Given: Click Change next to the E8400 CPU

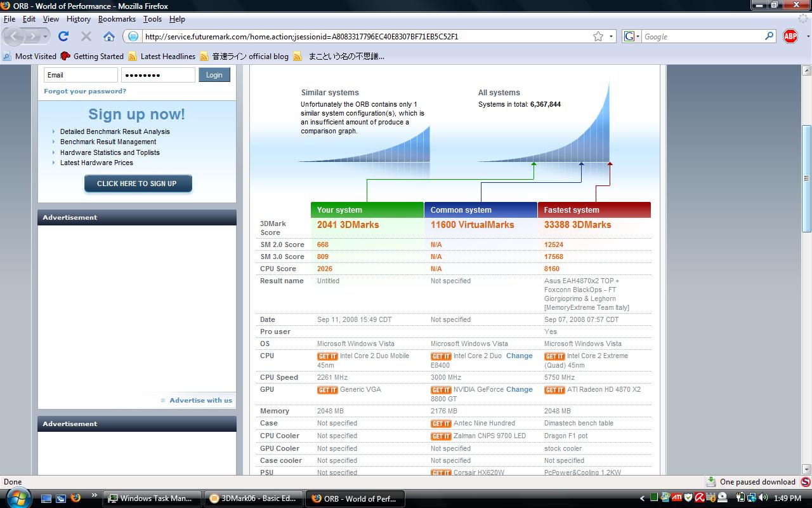Looking at the screenshot, I should [519, 356].
